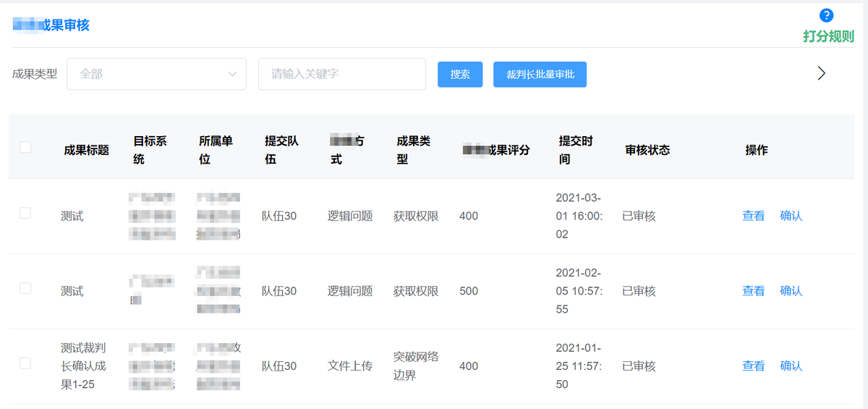
Task: Click the 搜索 search button
Action: coord(460,75)
